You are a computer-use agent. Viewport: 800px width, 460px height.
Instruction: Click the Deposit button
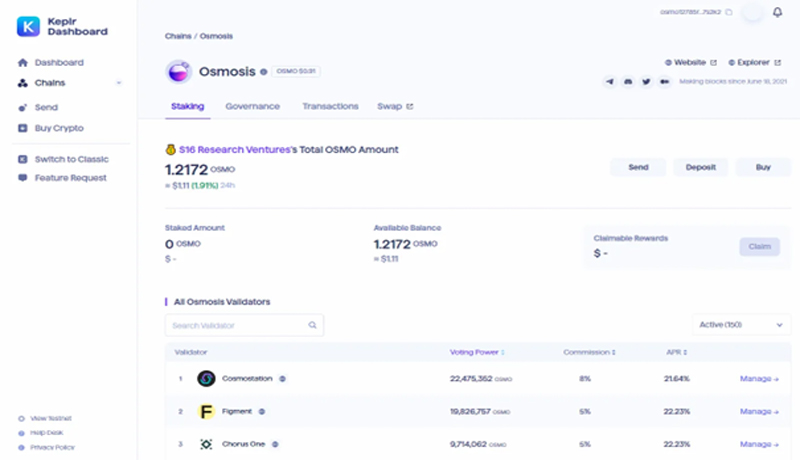coord(701,167)
